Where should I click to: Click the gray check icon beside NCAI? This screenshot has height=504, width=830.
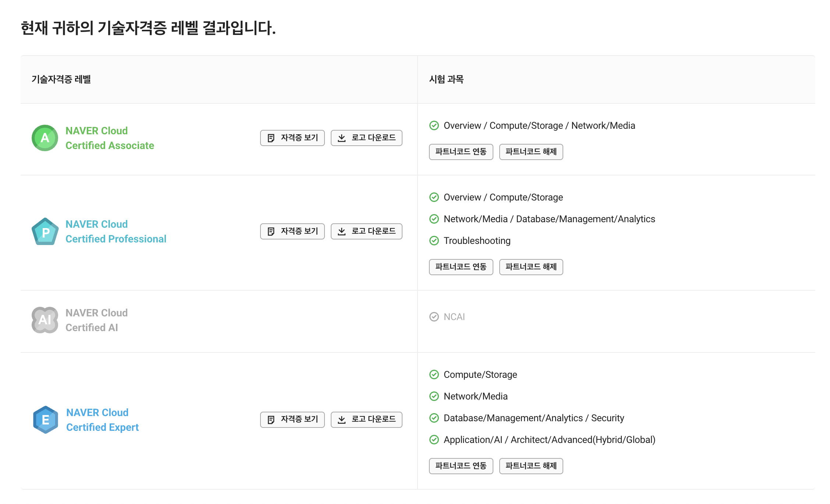tap(434, 317)
